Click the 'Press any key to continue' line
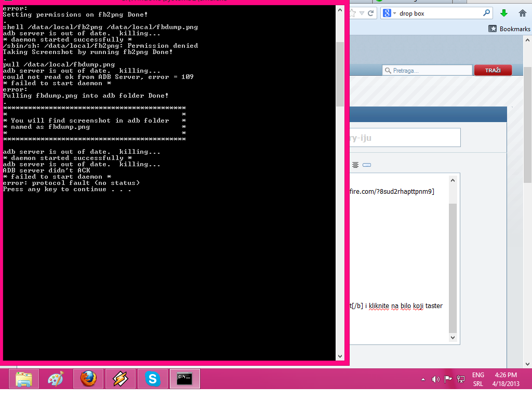This screenshot has height=399, width=532. [67, 189]
